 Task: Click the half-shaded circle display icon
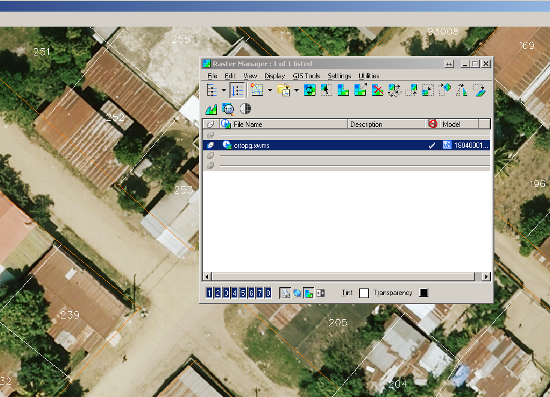tap(245, 109)
